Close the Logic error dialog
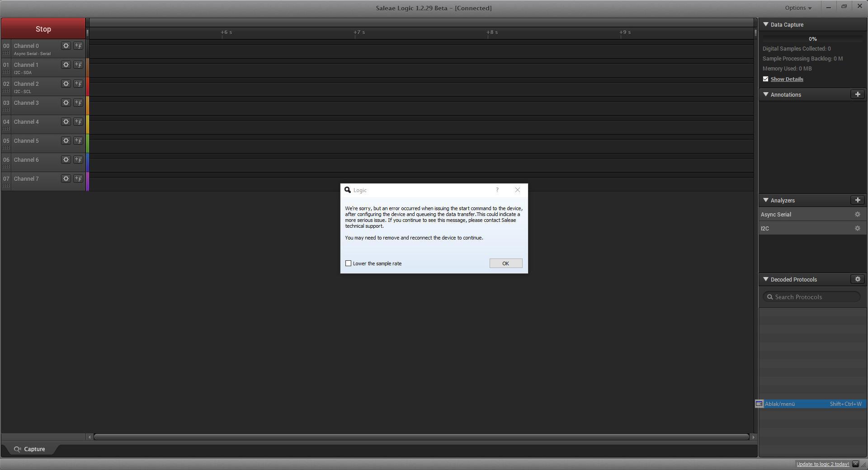The height and width of the screenshot is (470, 868). 518,190
